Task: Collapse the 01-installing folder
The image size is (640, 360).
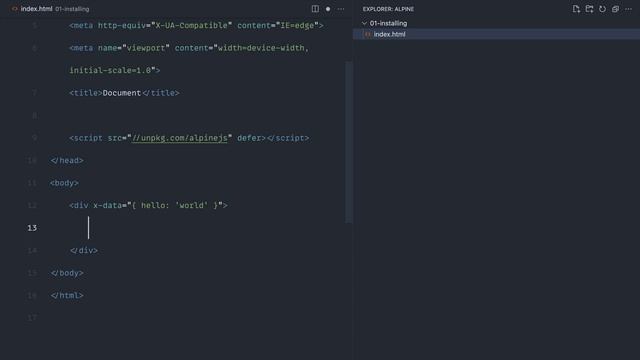Action: point(364,23)
